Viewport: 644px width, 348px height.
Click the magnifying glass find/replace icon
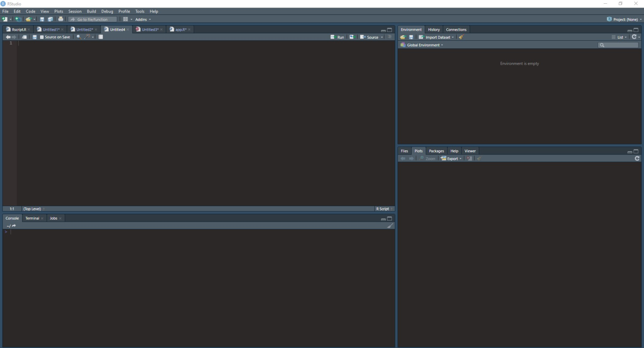(78, 37)
